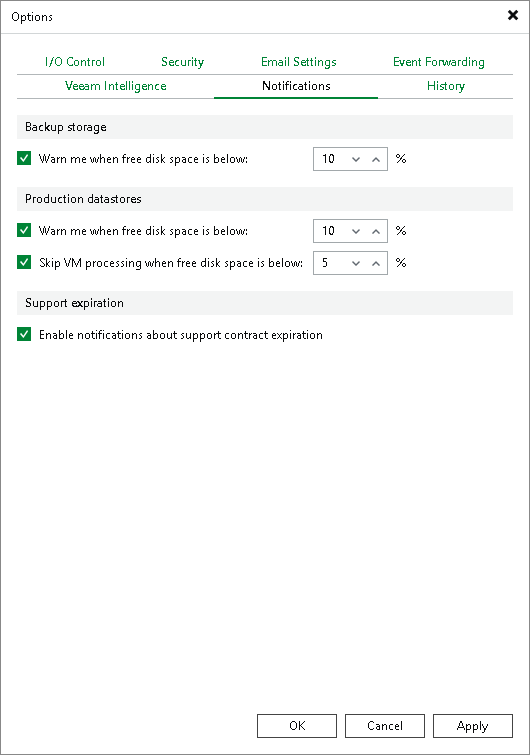Increase skip VM processing threshold
Image resolution: width=530 pixels, height=755 pixels.
tap(376, 263)
